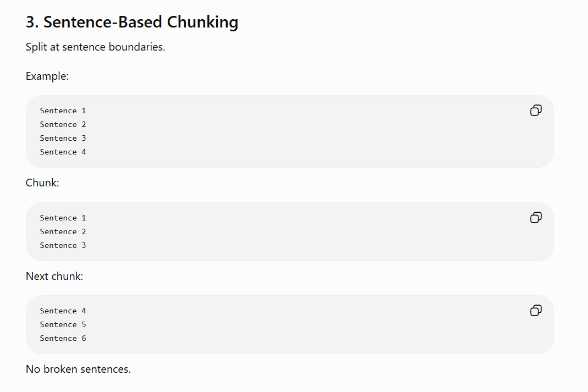Copy the Chunk code block with Sentences 1-3
Screen dimensions: 588x392
click(536, 217)
